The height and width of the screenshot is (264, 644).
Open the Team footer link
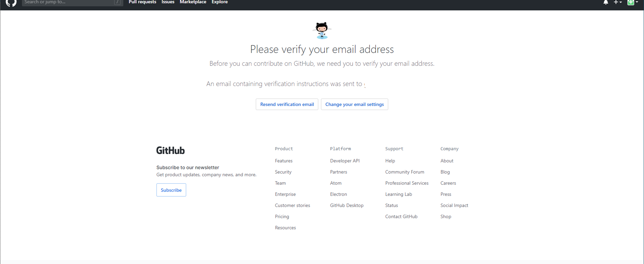click(280, 183)
